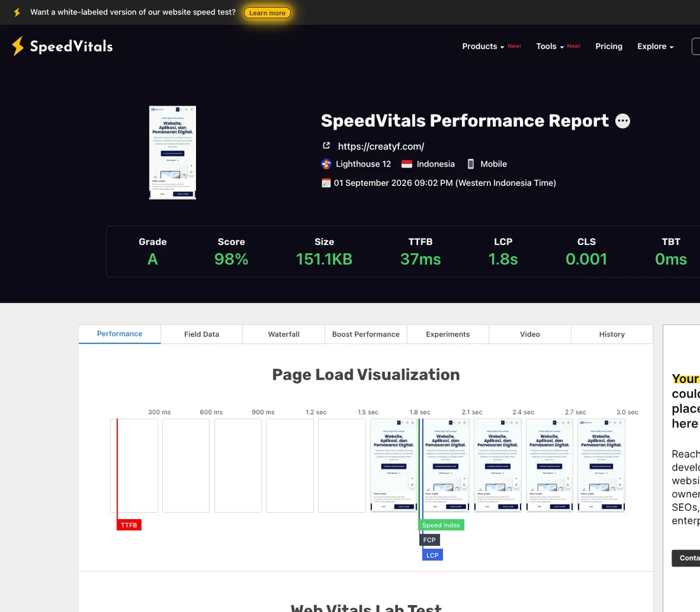
Task: Click the SpeedVitals Performance Report title
Action: tap(465, 121)
